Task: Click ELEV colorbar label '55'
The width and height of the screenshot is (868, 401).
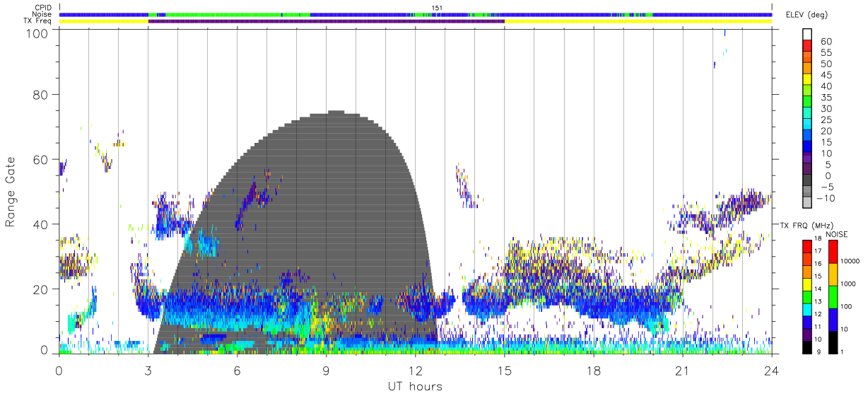Action: click(826, 53)
